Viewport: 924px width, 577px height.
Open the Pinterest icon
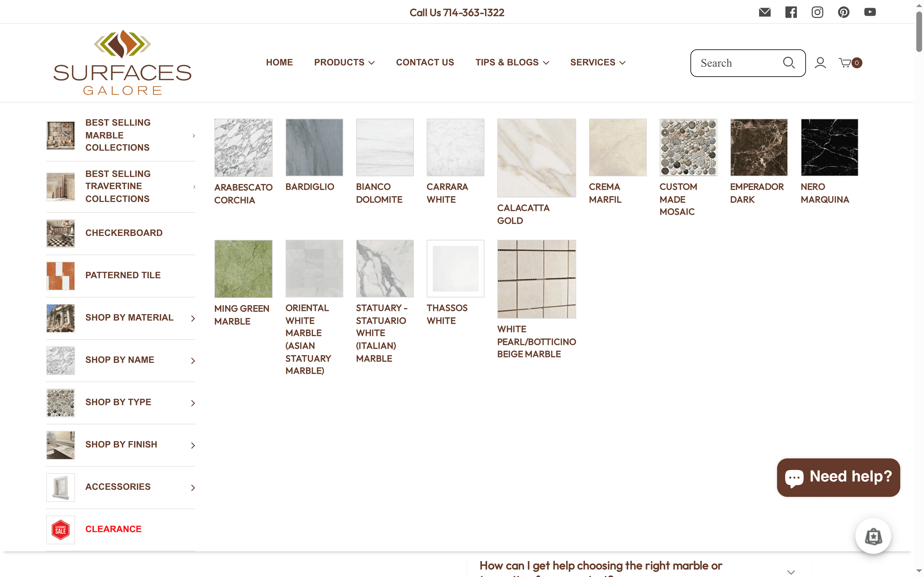[844, 12]
